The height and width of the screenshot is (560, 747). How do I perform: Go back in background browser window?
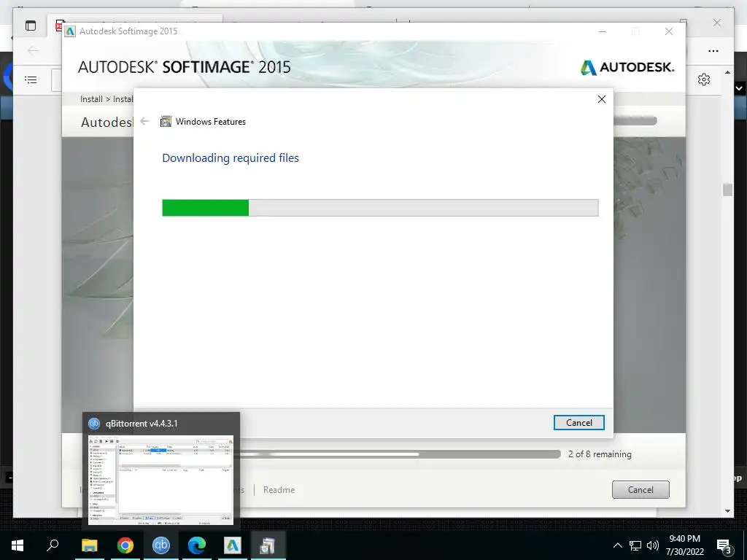[34, 50]
